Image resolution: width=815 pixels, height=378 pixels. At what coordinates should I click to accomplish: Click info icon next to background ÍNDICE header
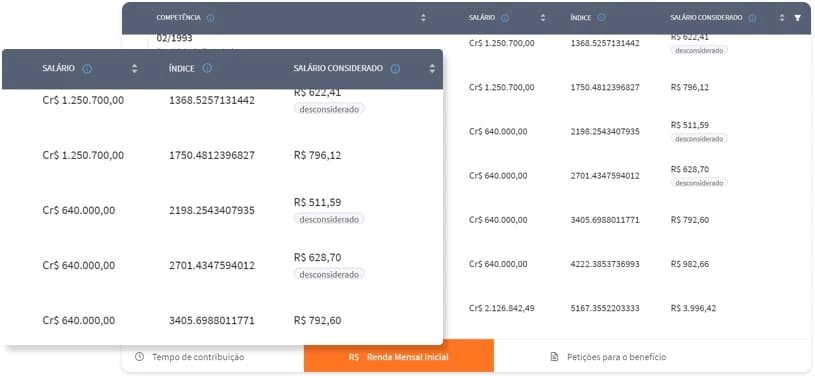pyautogui.click(x=601, y=18)
